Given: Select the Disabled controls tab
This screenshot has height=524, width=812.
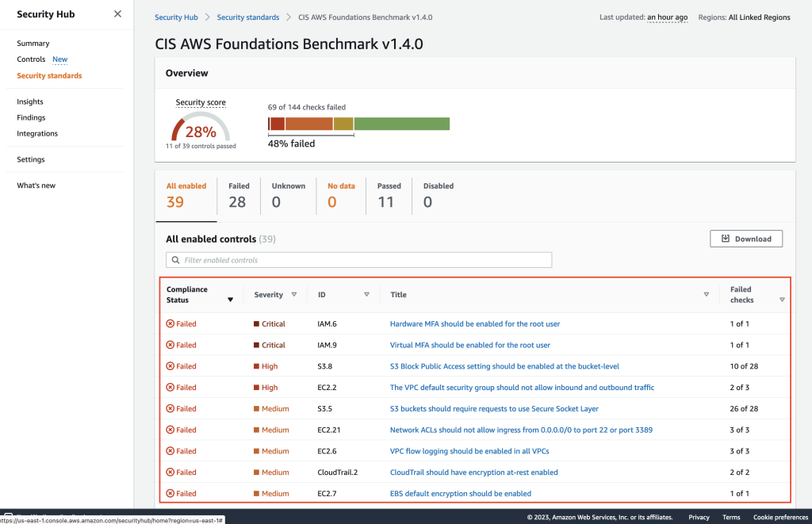Looking at the screenshot, I should tap(438, 195).
